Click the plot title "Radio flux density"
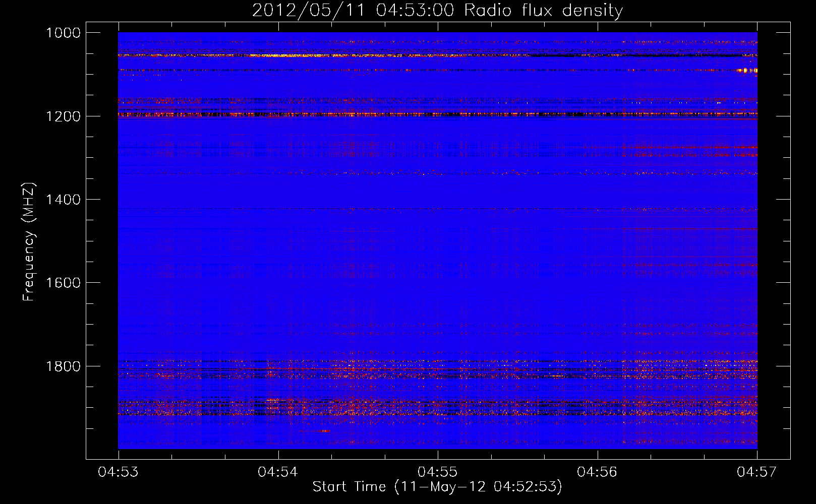 tap(543, 10)
